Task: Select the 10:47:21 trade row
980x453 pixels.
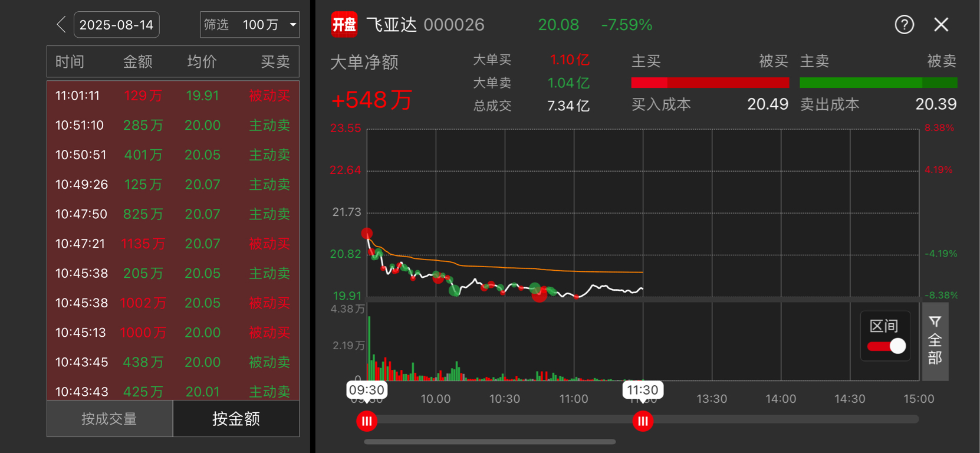Action: click(173, 244)
